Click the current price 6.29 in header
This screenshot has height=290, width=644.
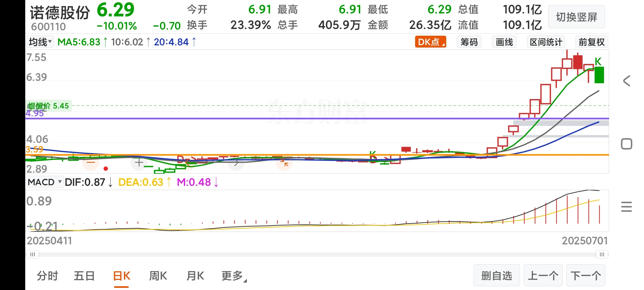pos(115,10)
